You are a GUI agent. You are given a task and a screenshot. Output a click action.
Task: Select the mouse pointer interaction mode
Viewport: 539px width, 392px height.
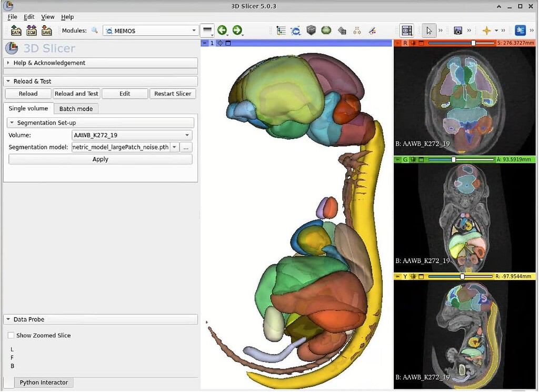[x=428, y=31]
